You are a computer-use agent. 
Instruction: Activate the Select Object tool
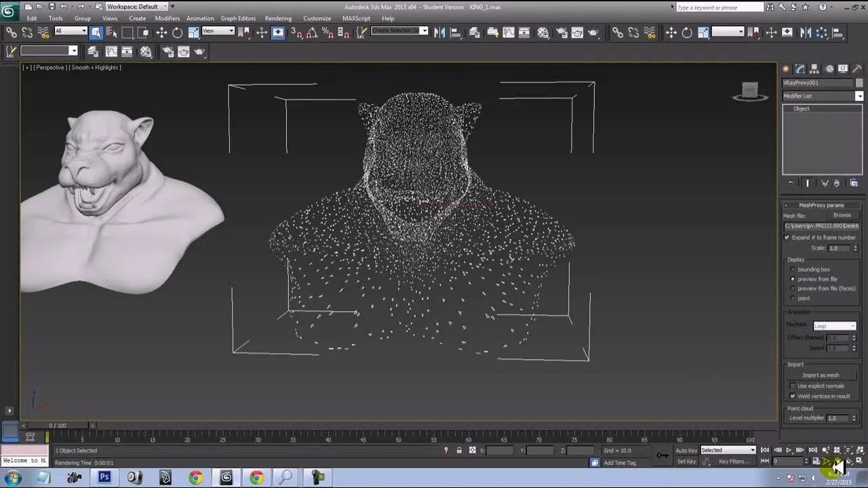click(x=96, y=32)
